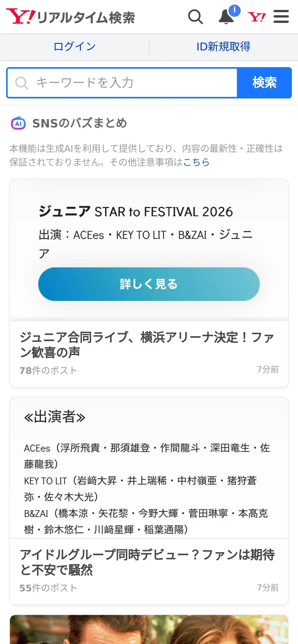298x644 pixels.
Task: Open アイドルグループ同時デビュー headline
Action: point(147,562)
